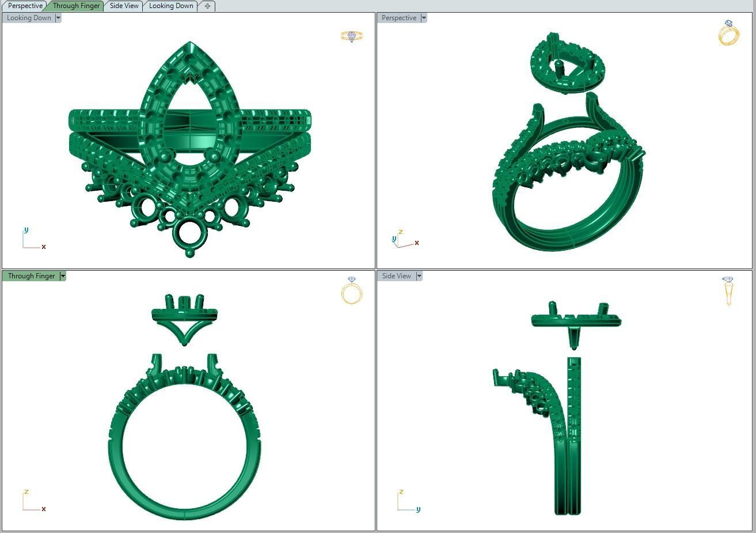Click the ZY axis indicator in Side View viewport
756x533 pixels.
tap(408, 501)
